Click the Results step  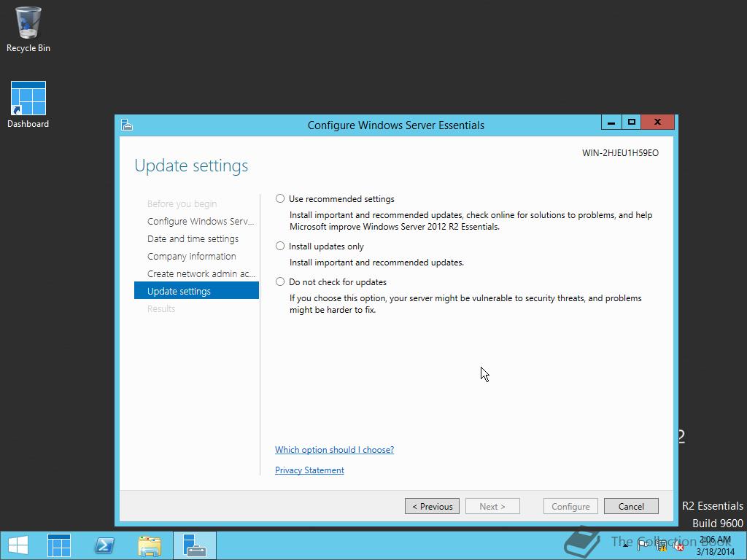click(161, 308)
